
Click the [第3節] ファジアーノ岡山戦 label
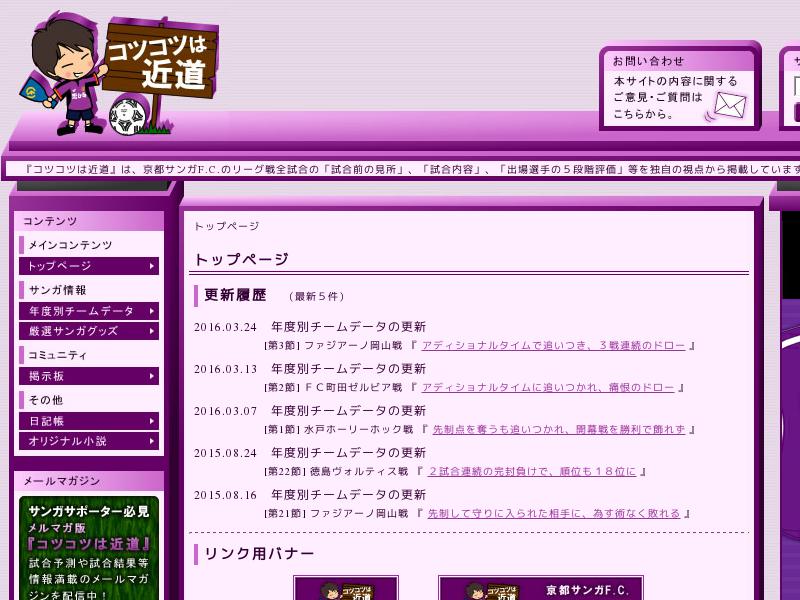coord(333,345)
